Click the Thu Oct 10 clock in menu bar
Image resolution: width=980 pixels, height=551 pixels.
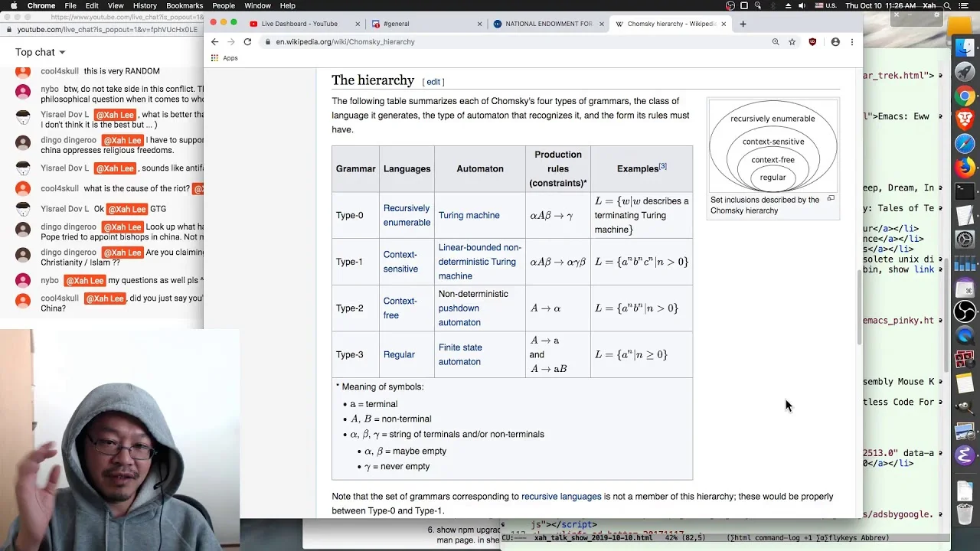pyautogui.click(x=879, y=5)
